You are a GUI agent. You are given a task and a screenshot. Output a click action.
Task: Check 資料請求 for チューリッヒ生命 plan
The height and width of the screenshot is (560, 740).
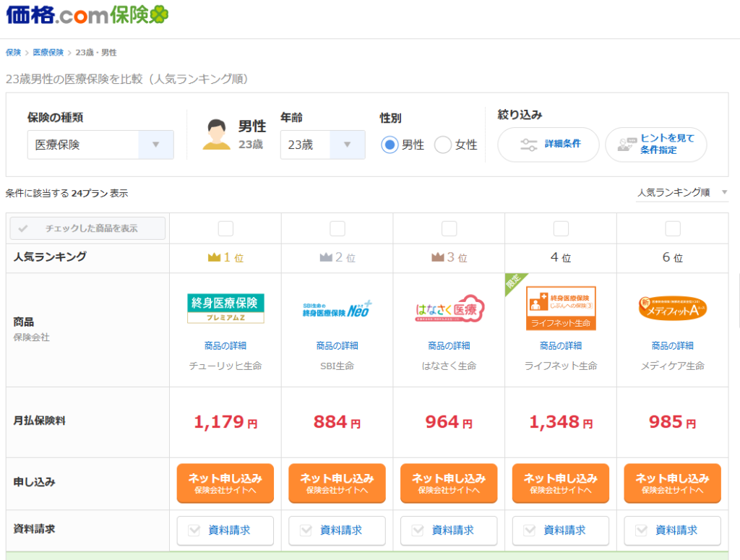225,531
